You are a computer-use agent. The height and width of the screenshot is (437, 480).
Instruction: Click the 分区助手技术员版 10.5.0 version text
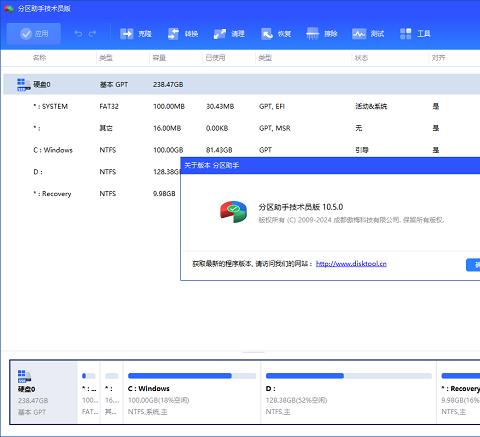coord(301,207)
